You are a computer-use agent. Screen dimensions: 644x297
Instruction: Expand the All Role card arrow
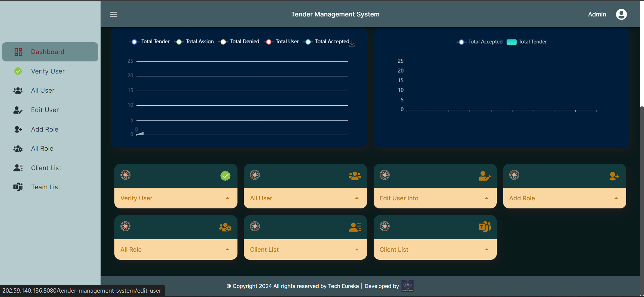click(x=227, y=250)
